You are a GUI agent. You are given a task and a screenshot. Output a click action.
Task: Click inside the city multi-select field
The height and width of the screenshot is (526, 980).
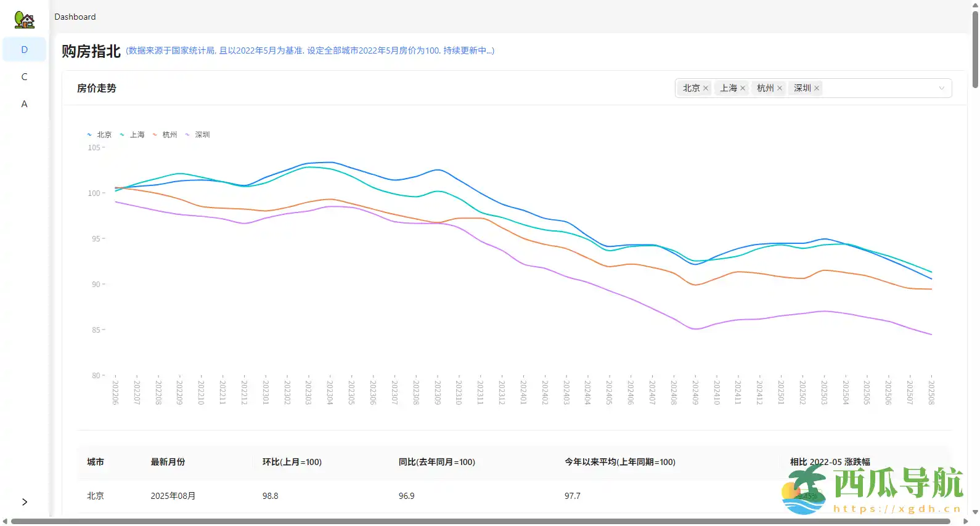(x=875, y=89)
